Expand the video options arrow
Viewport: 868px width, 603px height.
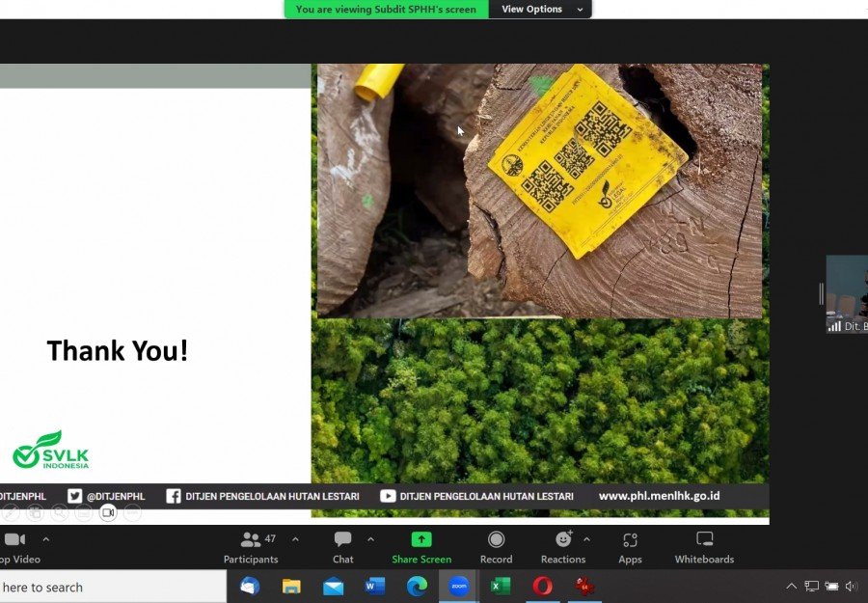click(46, 538)
